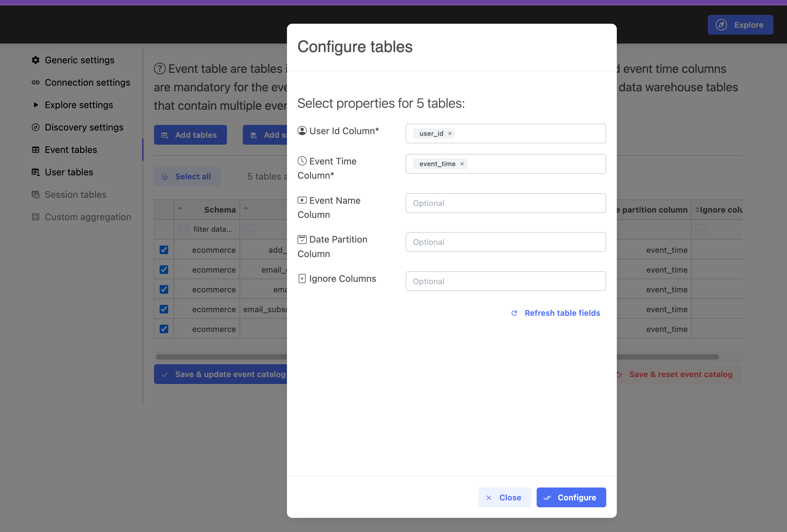Uncheck the first ecommerce table row checkbox
The width and height of the screenshot is (787, 532).
(x=164, y=250)
